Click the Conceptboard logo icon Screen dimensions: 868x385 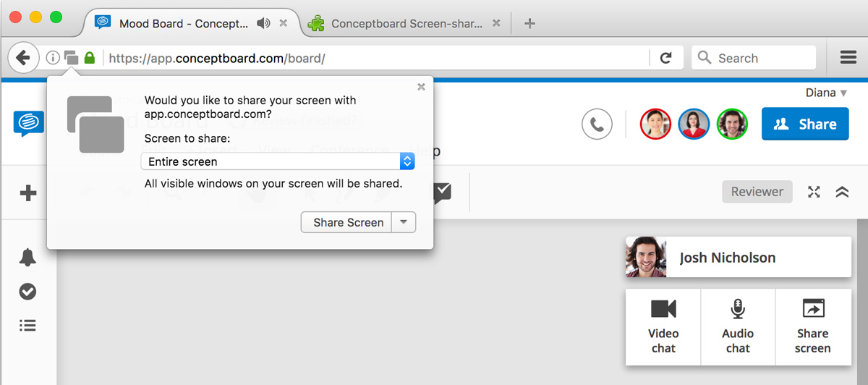(28, 124)
